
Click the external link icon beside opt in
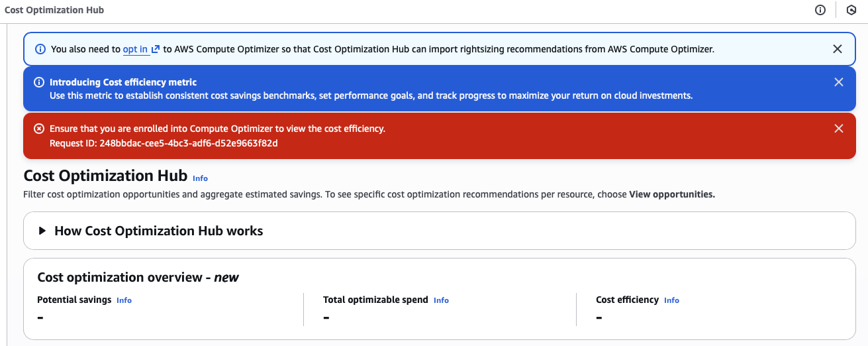[x=156, y=49]
